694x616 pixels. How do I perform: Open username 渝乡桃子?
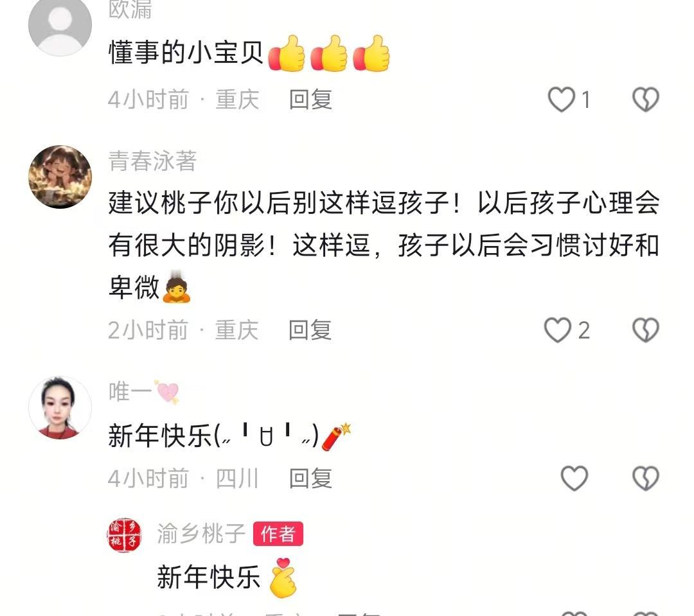201,534
